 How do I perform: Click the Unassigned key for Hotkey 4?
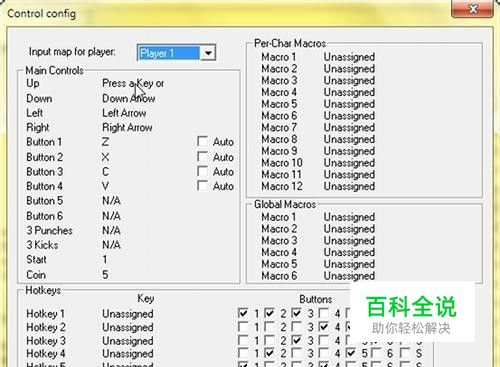128,353
